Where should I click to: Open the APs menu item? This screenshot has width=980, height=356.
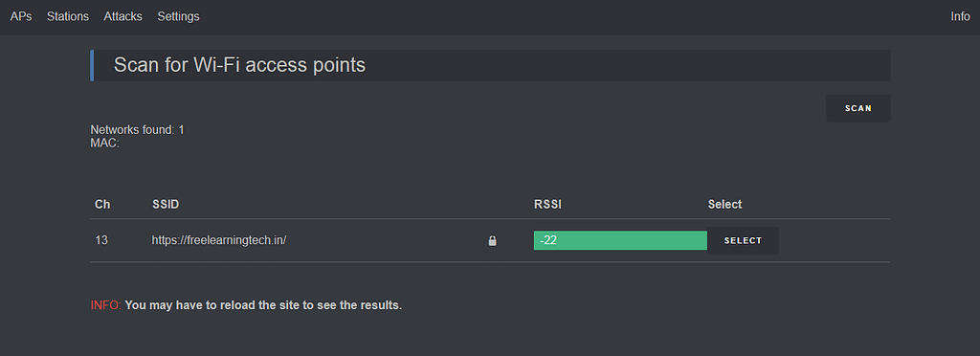point(21,17)
